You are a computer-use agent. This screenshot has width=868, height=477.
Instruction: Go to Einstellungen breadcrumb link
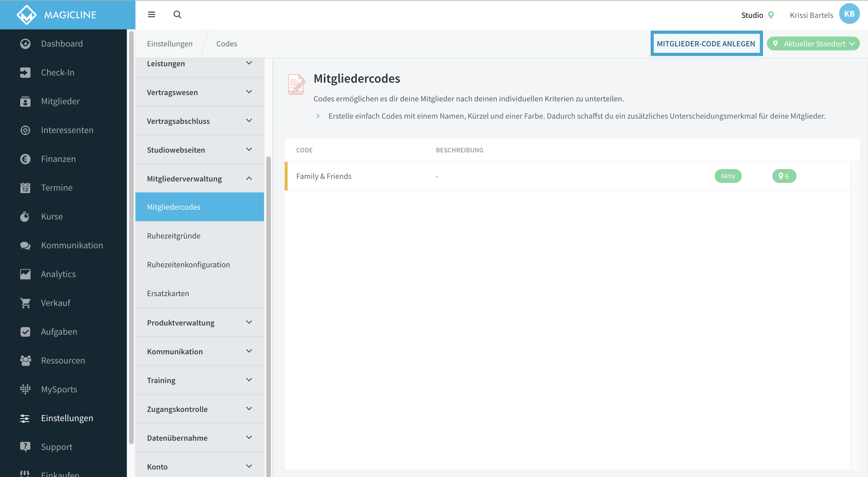click(x=170, y=44)
